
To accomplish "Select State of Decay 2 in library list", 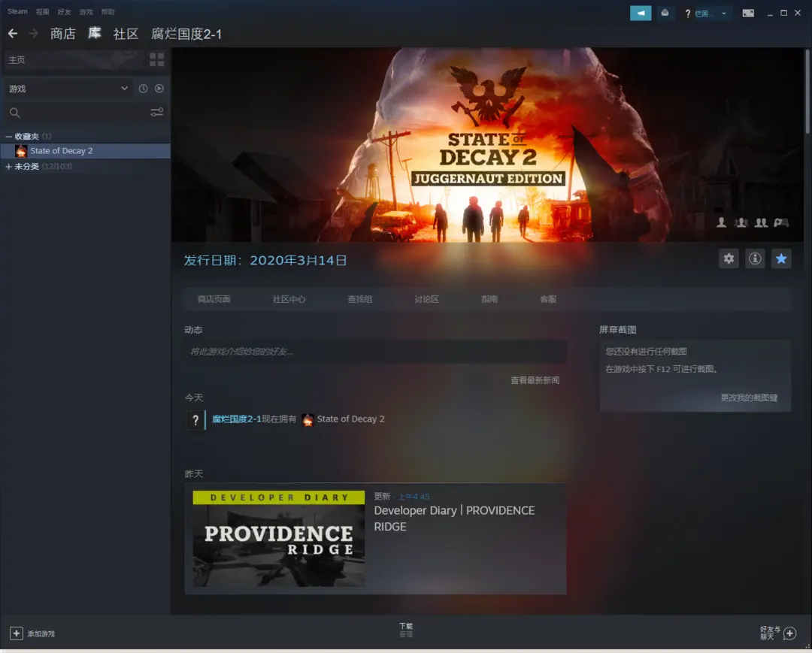I will (x=86, y=150).
